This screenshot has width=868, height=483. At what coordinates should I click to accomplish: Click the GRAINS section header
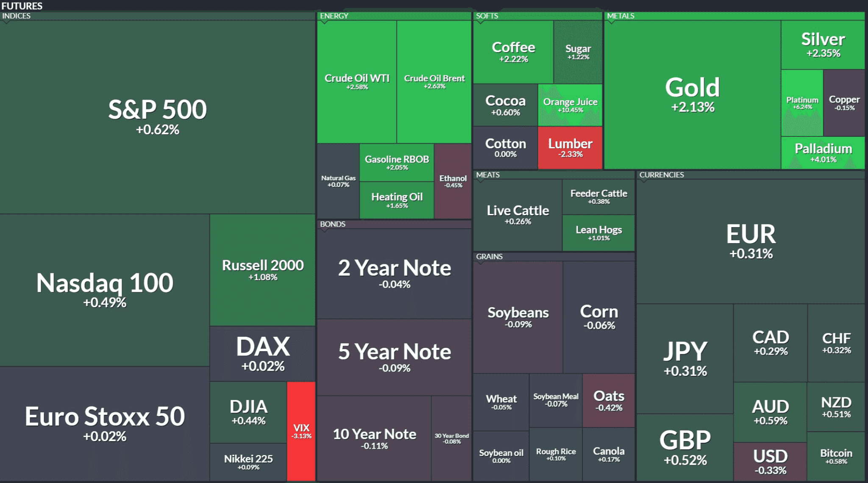[x=489, y=256]
